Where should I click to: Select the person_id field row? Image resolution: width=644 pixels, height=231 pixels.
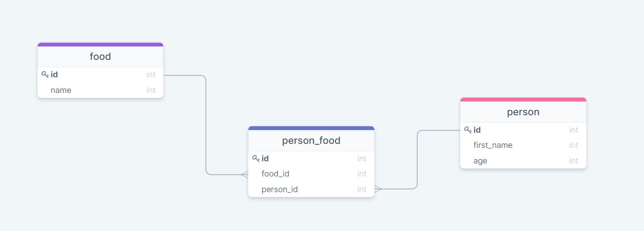(311, 189)
